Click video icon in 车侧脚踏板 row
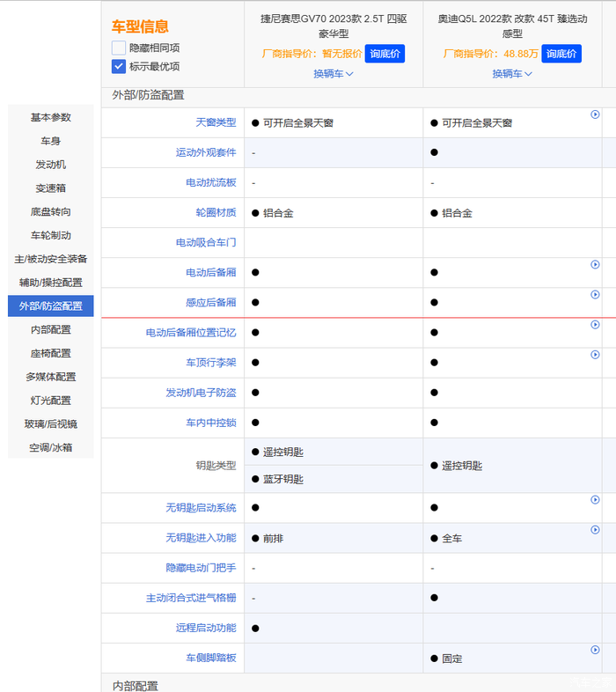The height and width of the screenshot is (692, 616). coord(595,650)
